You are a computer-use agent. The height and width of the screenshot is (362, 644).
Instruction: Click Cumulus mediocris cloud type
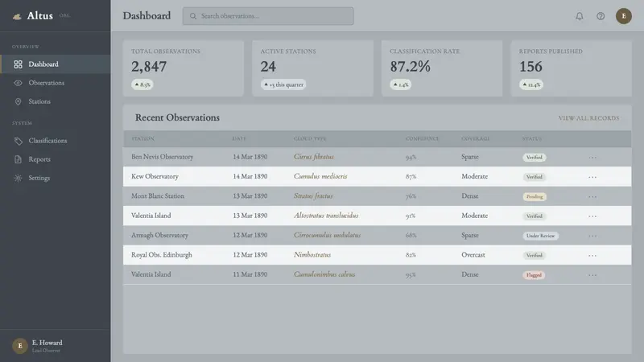(x=320, y=176)
